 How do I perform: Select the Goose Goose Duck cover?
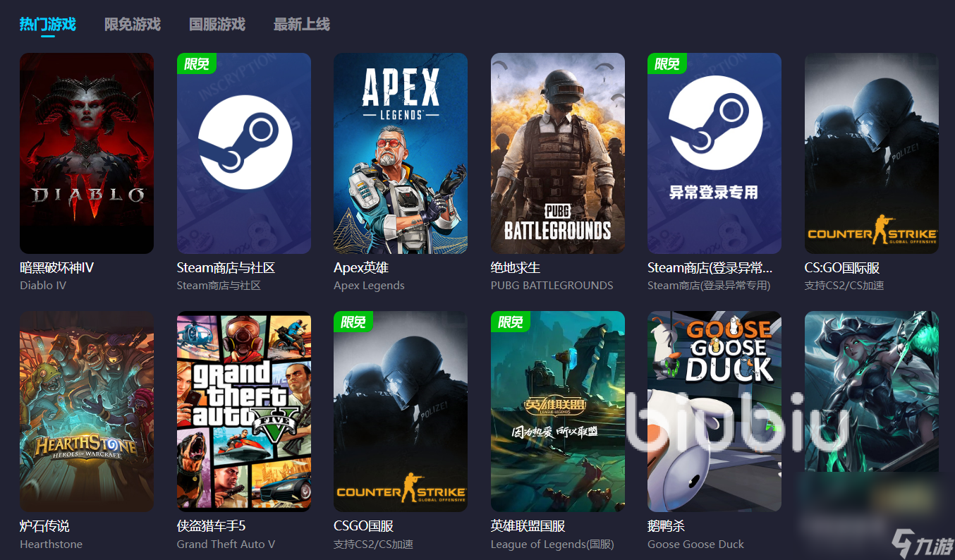714,411
